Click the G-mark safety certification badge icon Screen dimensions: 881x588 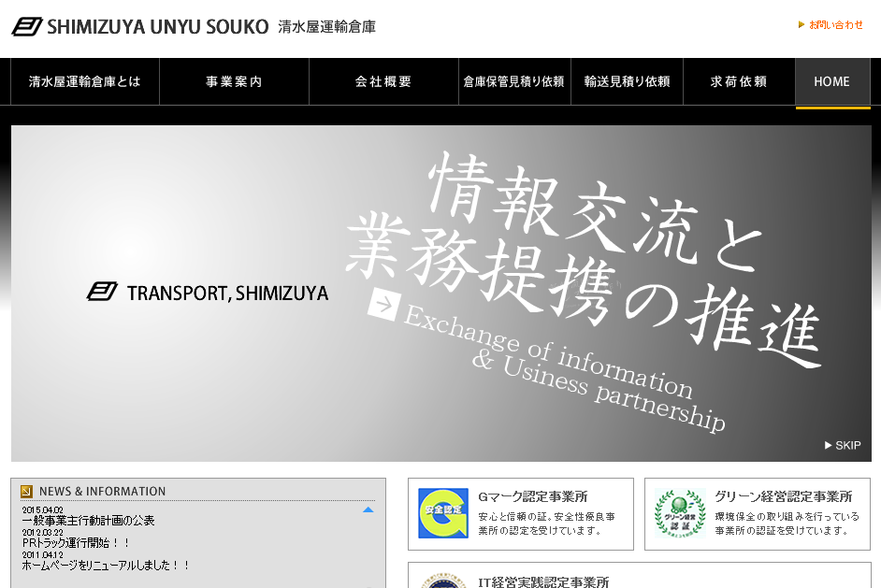point(443,513)
